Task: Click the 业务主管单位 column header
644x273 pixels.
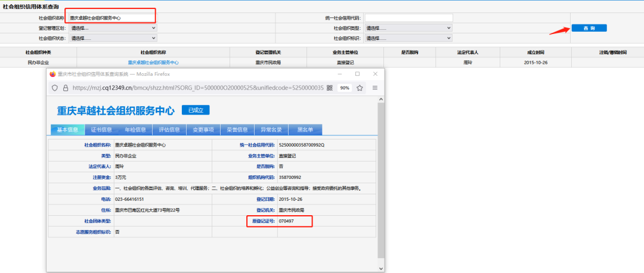Action: point(345,52)
